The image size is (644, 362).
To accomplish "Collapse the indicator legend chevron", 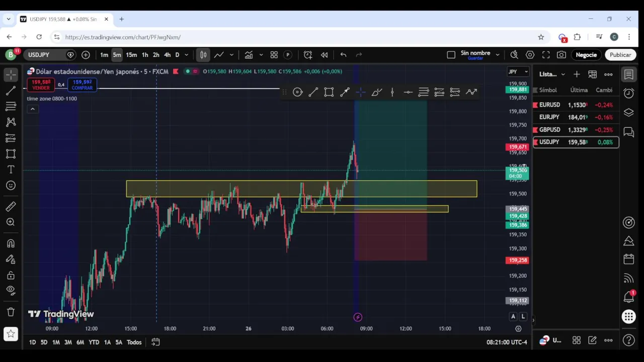I will click(x=32, y=109).
